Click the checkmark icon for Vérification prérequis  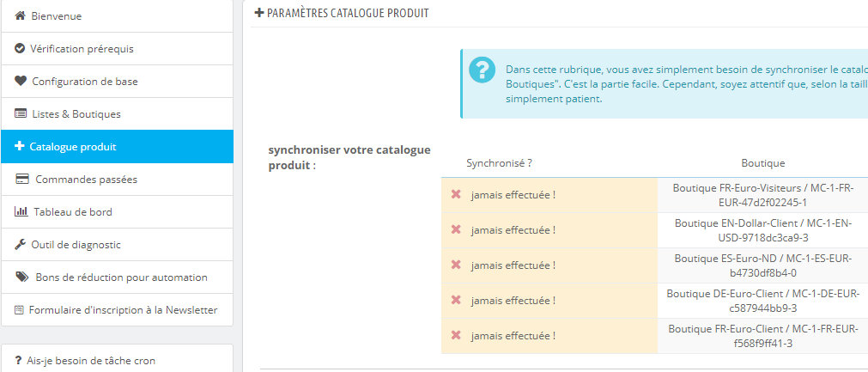point(20,49)
